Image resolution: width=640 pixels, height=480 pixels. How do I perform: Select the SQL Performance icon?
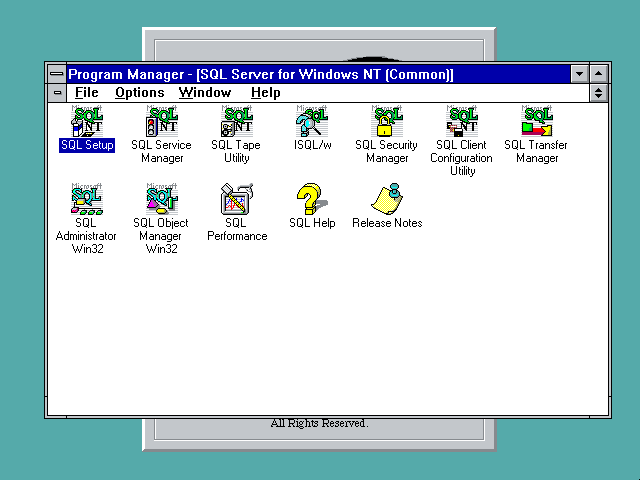click(x=237, y=199)
